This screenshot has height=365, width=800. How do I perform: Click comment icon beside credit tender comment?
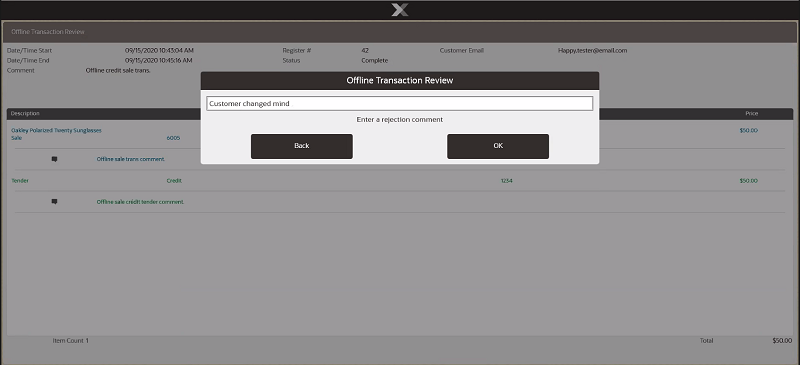click(55, 202)
